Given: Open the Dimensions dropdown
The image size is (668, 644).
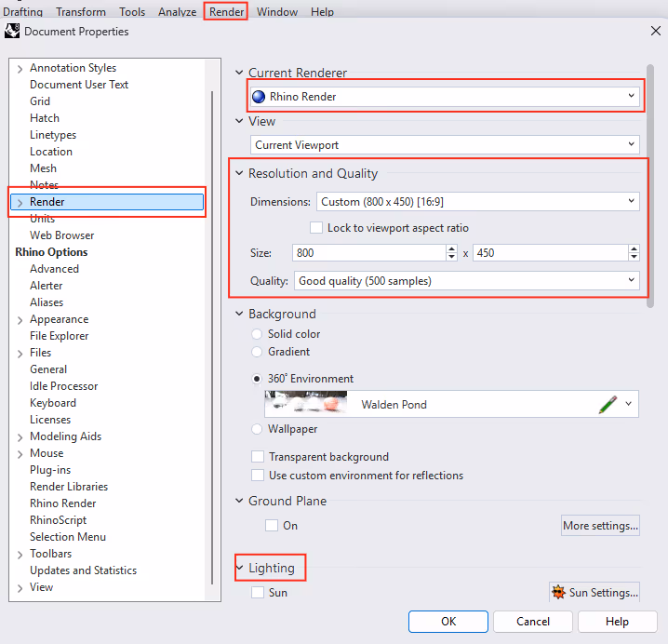Looking at the screenshot, I should (477, 202).
